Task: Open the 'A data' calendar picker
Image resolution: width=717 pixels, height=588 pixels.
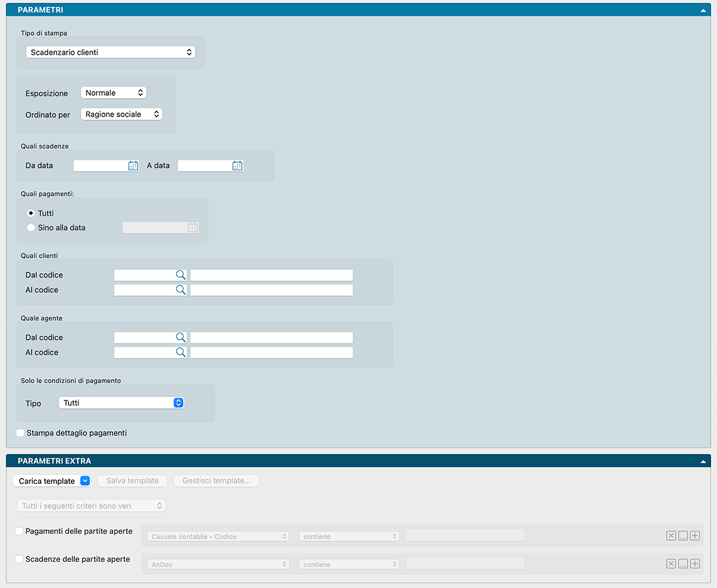Action: [237, 166]
